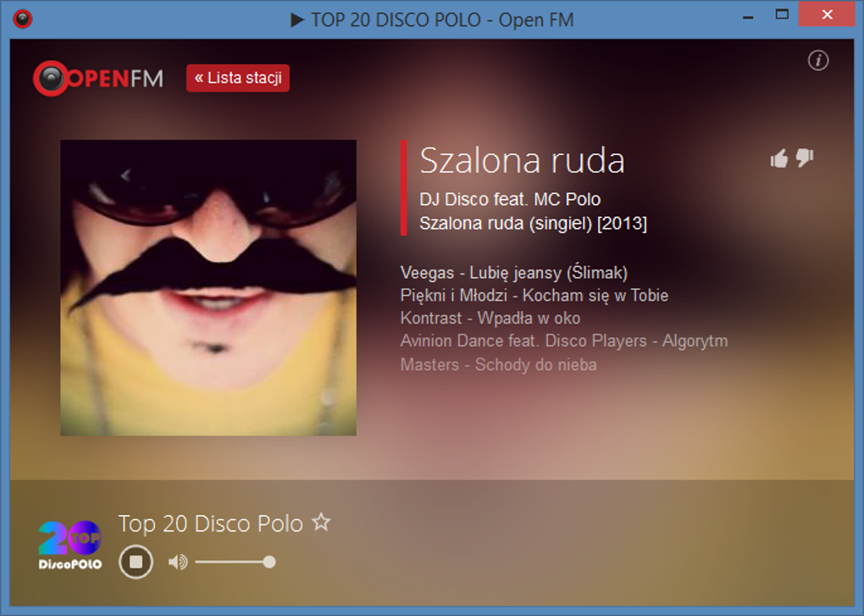Click artist 'DJ Disco feat. MC Polo'
Image resolution: width=864 pixels, height=616 pixels.
click(x=510, y=199)
